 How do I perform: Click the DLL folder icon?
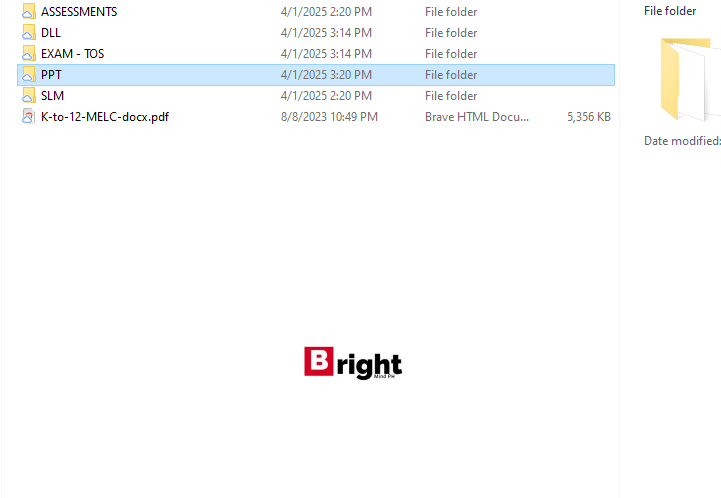28,33
